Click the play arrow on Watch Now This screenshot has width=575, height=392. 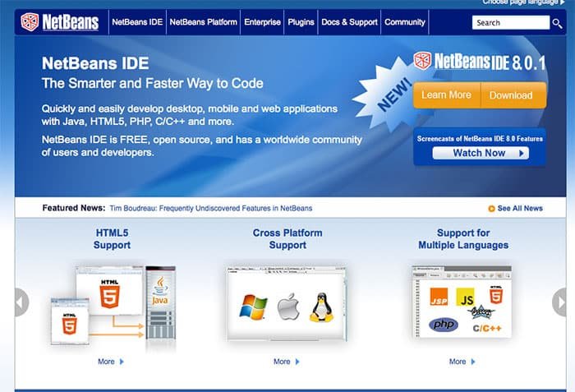pyautogui.click(x=521, y=154)
